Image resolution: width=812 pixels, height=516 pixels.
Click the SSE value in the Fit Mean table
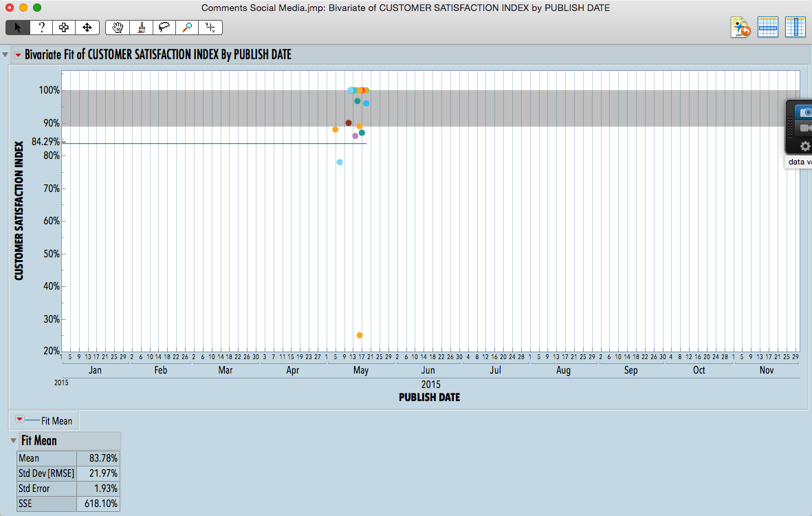(102, 504)
